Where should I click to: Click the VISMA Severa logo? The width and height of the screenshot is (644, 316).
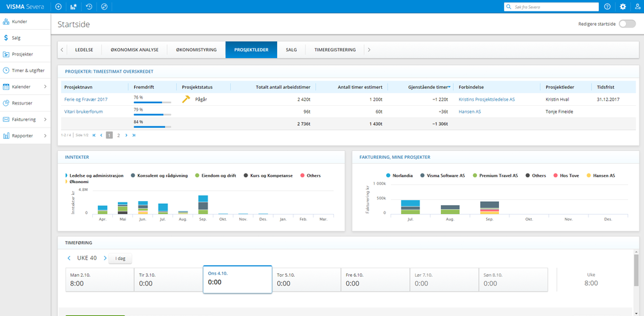[x=24, y=6]
